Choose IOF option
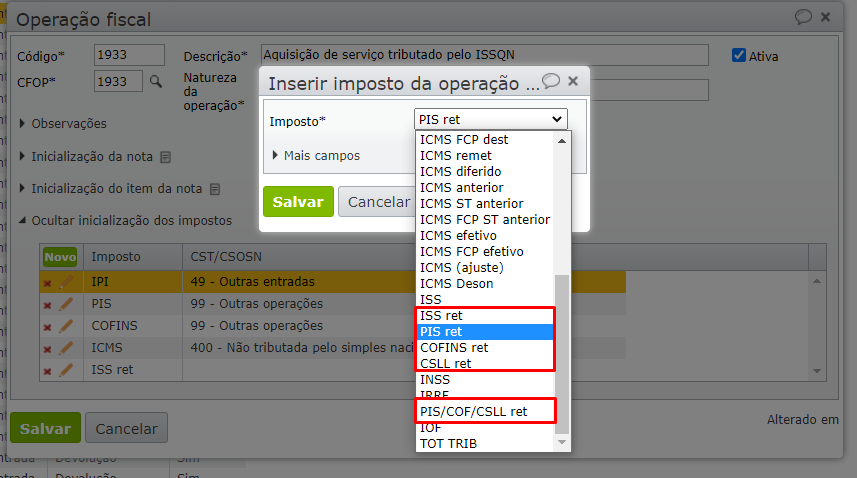The height and width of the screenshot is (478, 857). click(485, 428)
